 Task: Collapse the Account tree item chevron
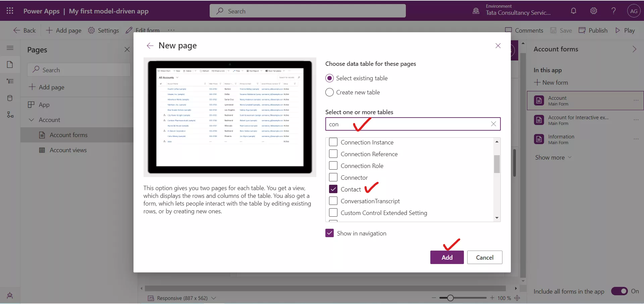pos(31,120)
